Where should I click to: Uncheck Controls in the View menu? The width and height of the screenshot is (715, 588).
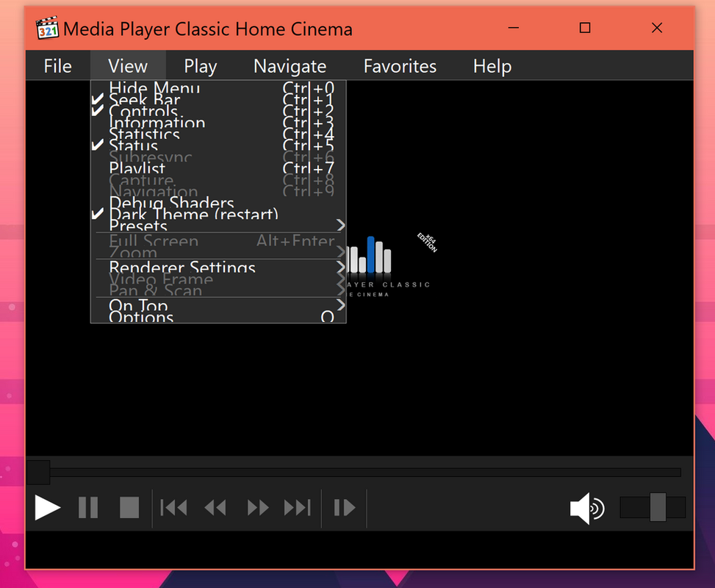(218, 110)
